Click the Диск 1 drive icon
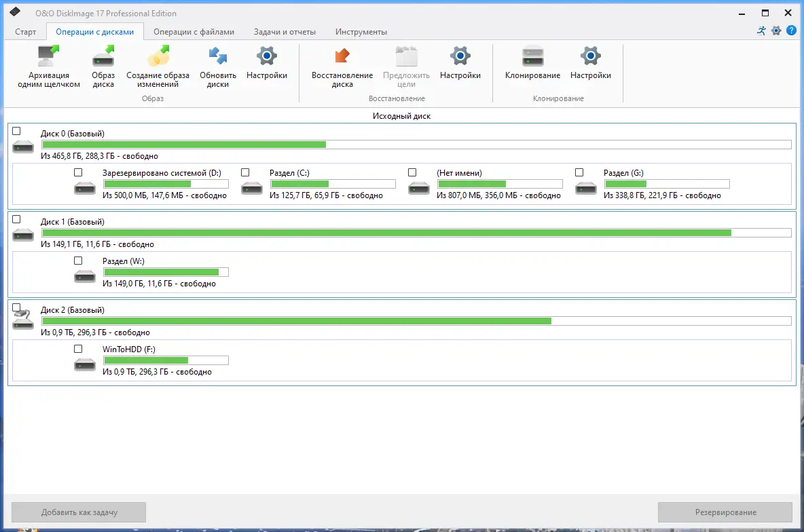This screenshot has width=804, height=532. point(23,235)
